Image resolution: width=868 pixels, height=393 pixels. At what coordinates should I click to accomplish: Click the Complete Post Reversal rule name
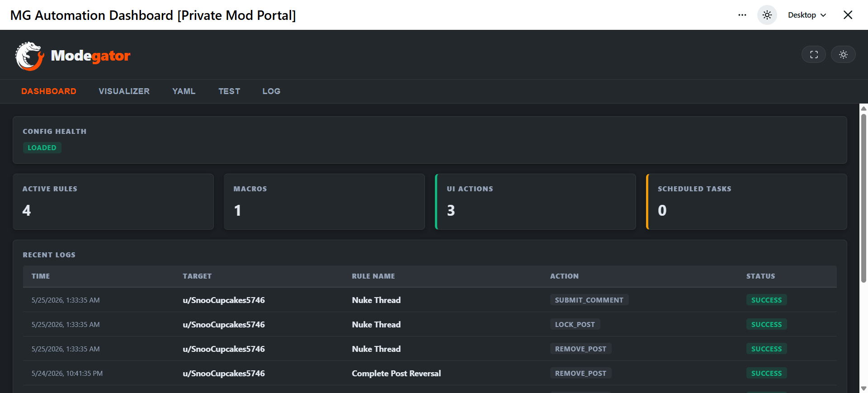pos(396,373)
